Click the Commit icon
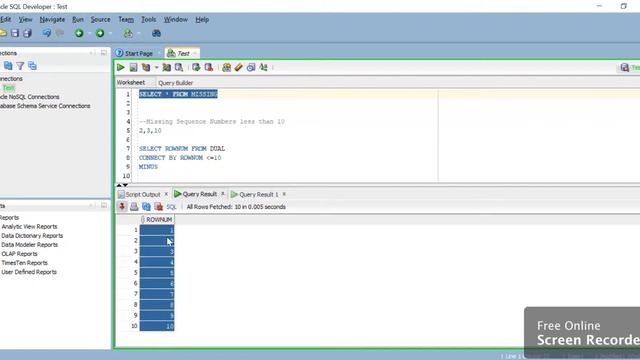 196,67
